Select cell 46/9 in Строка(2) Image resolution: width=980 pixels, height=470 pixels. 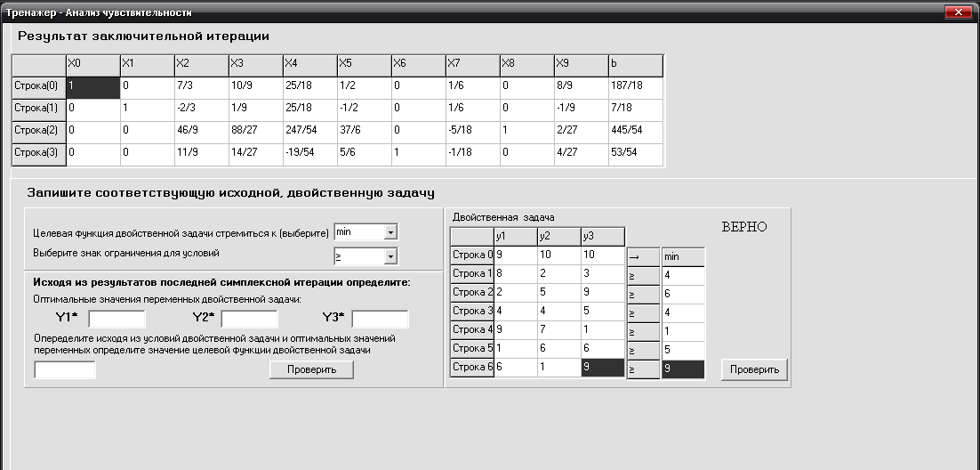[x=201, y=133]
